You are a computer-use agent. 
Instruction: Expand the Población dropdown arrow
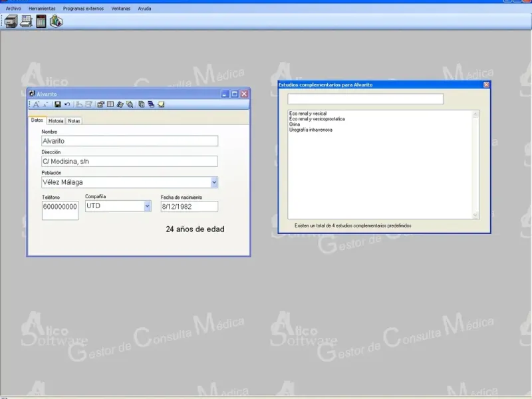pos(214,182)
